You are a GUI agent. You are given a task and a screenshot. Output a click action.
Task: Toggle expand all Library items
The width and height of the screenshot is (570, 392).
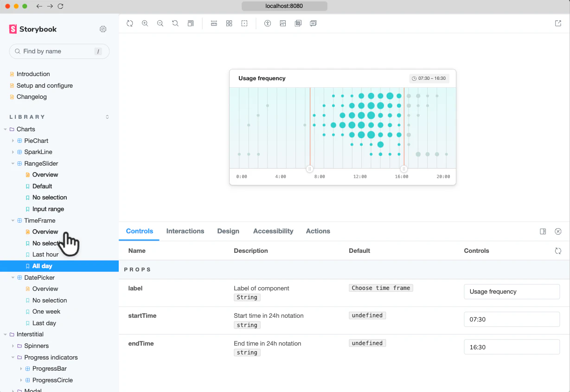(108, 117)
